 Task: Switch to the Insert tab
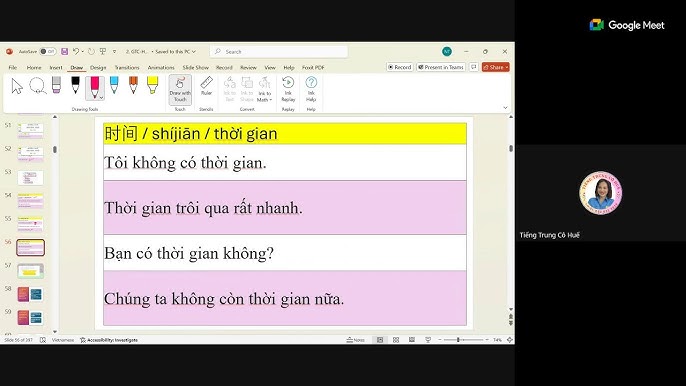56,67
